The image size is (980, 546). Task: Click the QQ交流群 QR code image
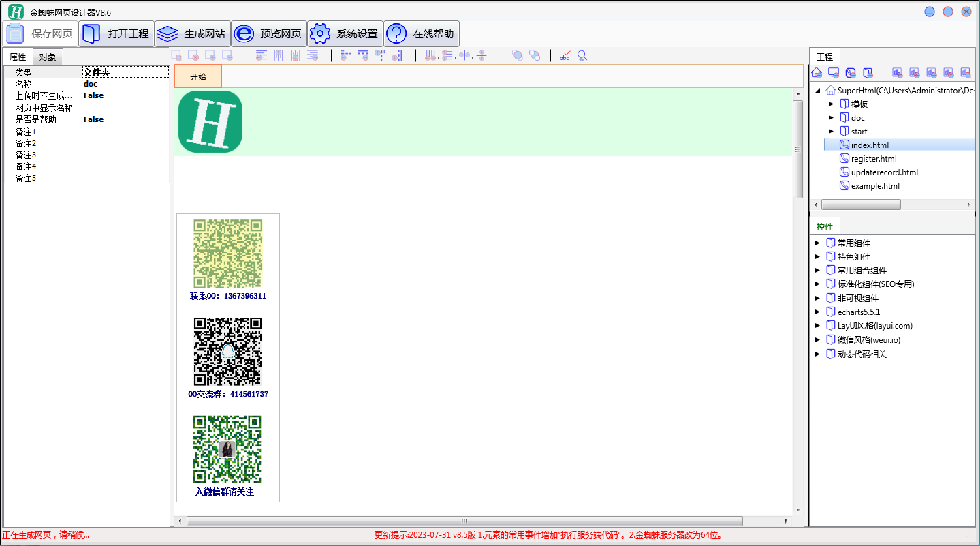pos(227,352)
